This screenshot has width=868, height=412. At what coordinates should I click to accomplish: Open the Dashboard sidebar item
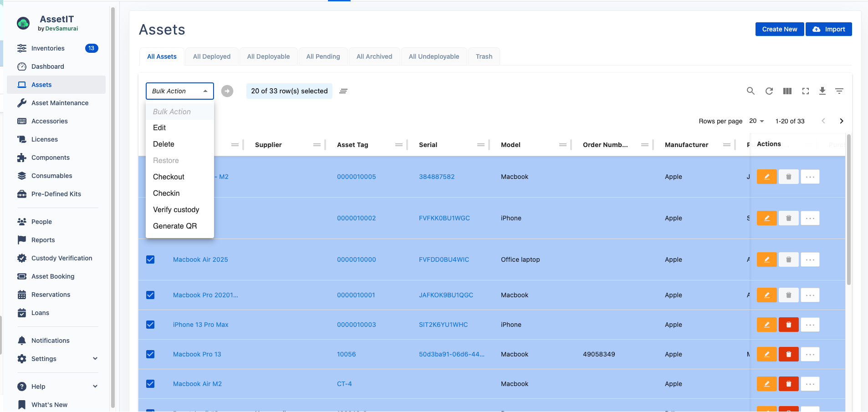(57, 66)
